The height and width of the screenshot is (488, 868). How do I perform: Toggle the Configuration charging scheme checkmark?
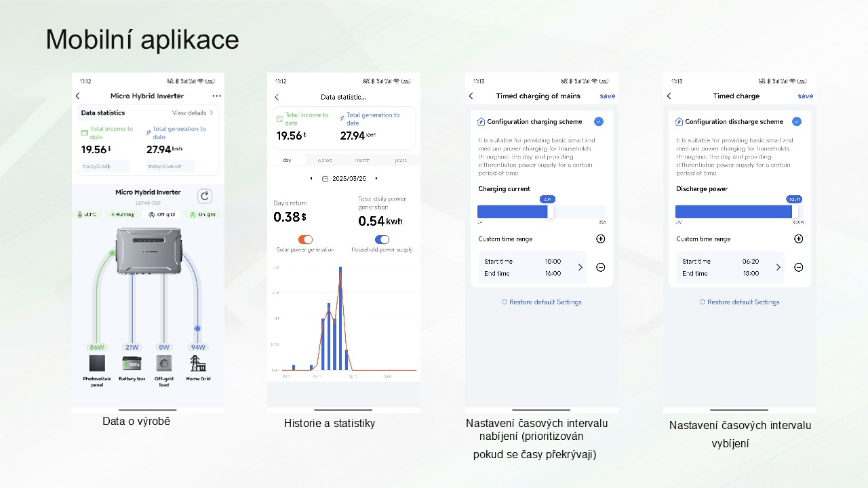click(x=598, y=121)
